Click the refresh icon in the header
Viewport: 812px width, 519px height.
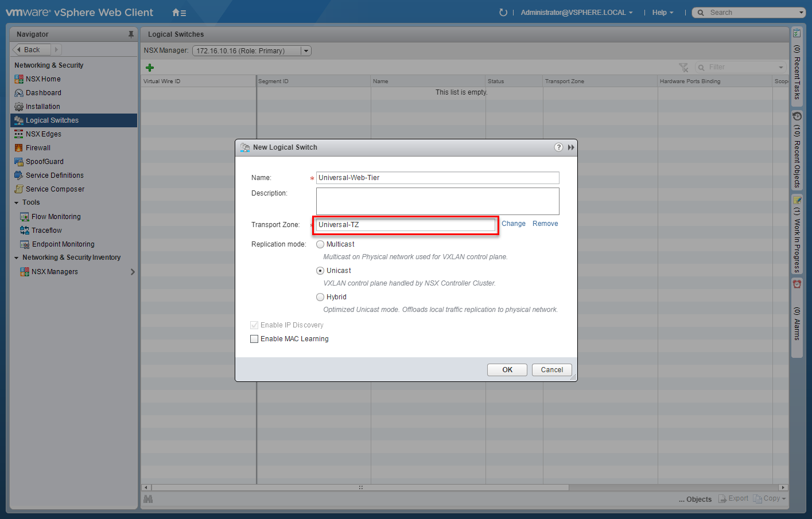coord(503,13)
